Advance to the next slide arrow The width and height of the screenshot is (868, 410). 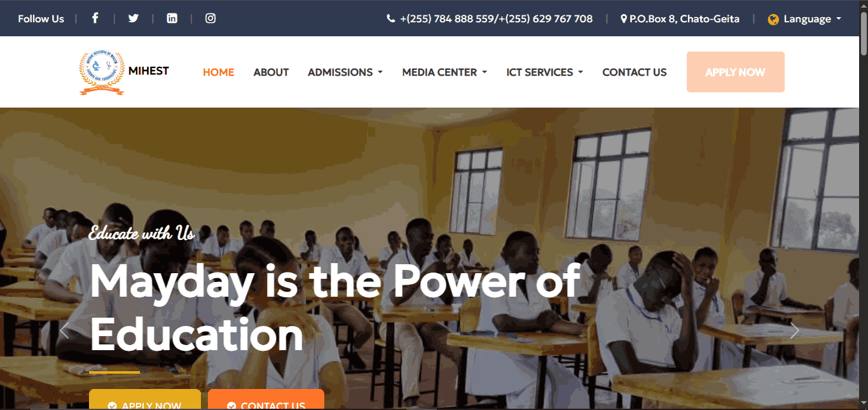pyautogui.click(x=794, y=330)
